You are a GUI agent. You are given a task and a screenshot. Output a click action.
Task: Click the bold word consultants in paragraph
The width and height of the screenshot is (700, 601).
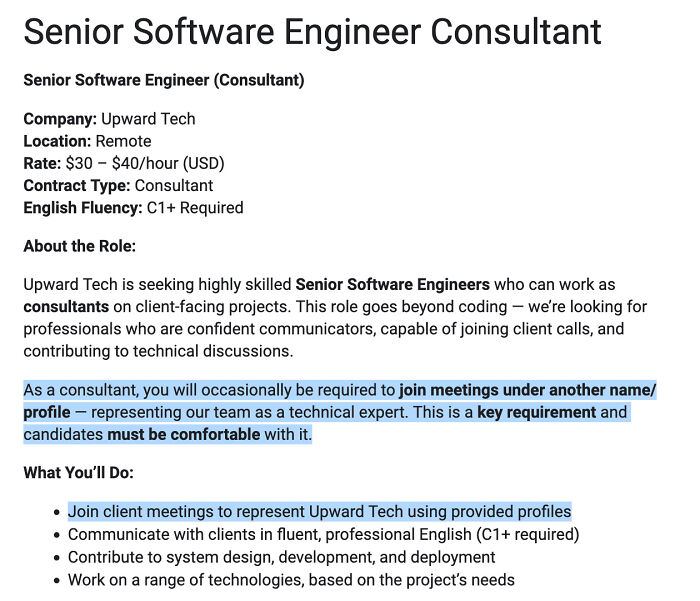tap(66, 307)
